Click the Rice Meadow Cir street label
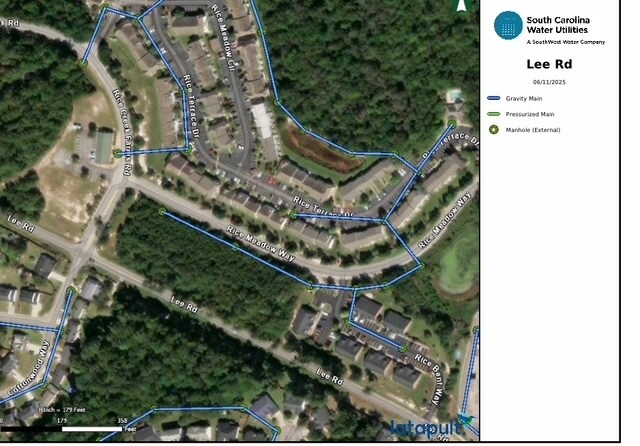This screenshot has width=640, height=446. pyautogui.click(x=223, y=39)
